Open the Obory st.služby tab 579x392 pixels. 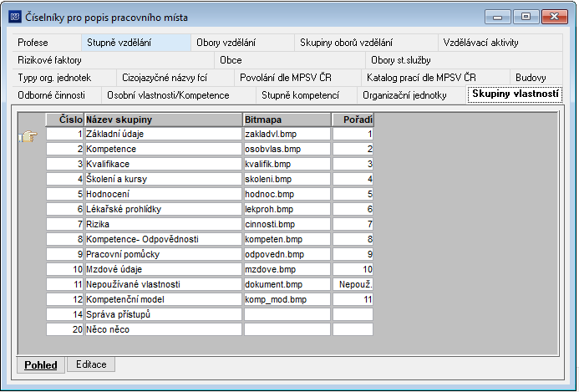pos(465,60)
